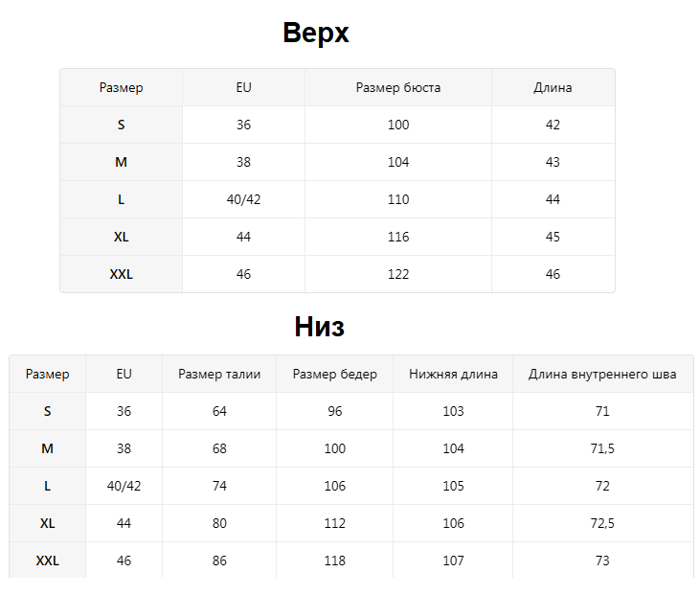This screenshot has height=595, width=700.
Task: Select the 'Размер бюста' column header
Action: (x=398, y=87)
